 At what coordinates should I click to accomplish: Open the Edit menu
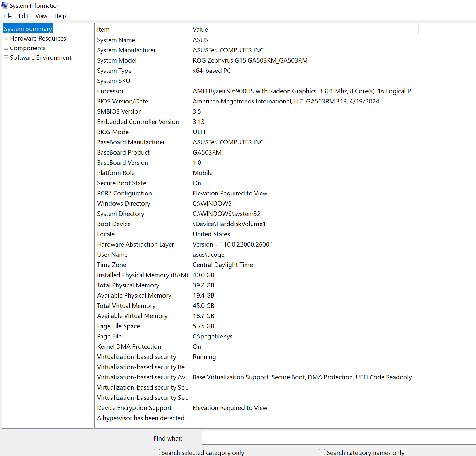(24, 16)
